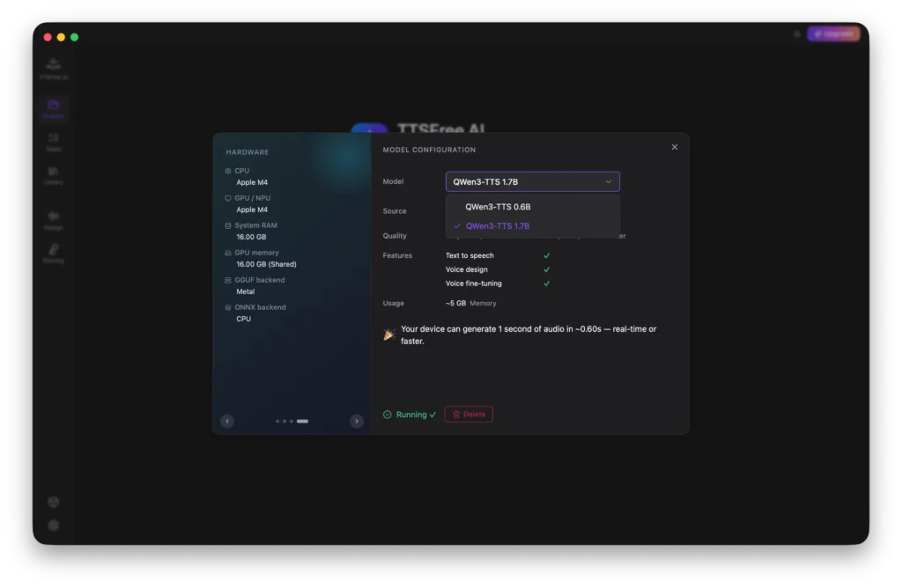This screenshot has height=588, width=902.
Task: Click the "Apple M4" value under CPU
Action: (252, 183)
